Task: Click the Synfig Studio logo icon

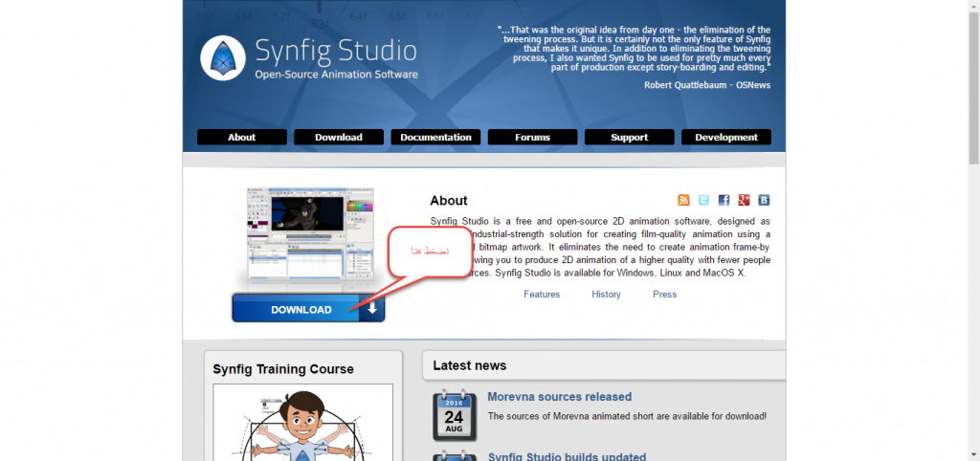Action: click(222, 58)
